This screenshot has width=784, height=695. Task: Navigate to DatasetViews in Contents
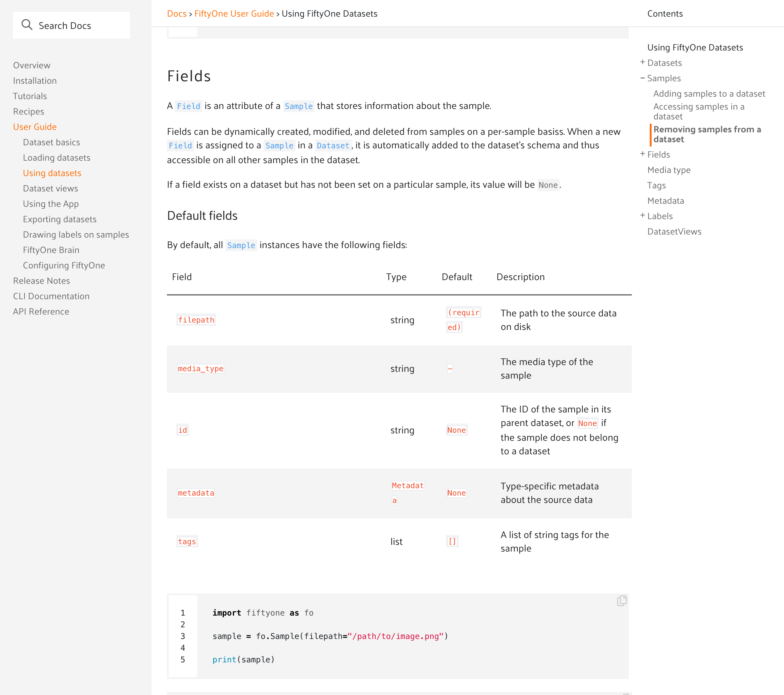pyautogui.click(x=674, y=231)
